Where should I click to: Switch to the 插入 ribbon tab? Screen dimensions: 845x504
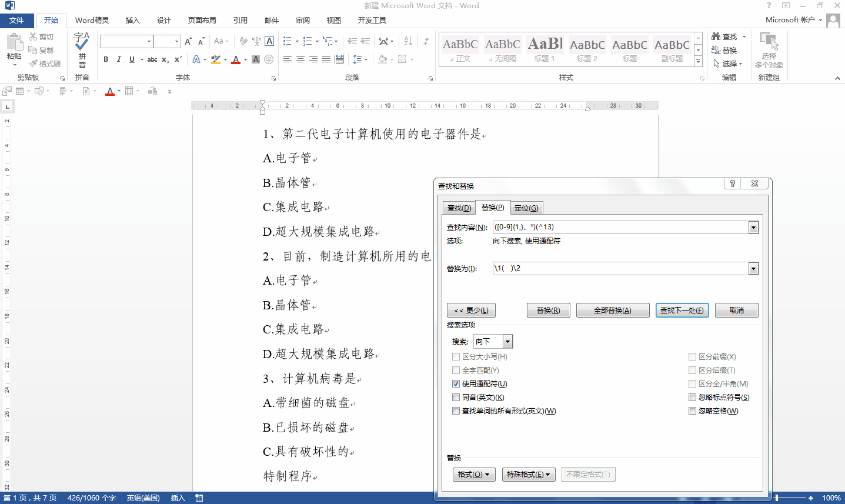[133, 21]
